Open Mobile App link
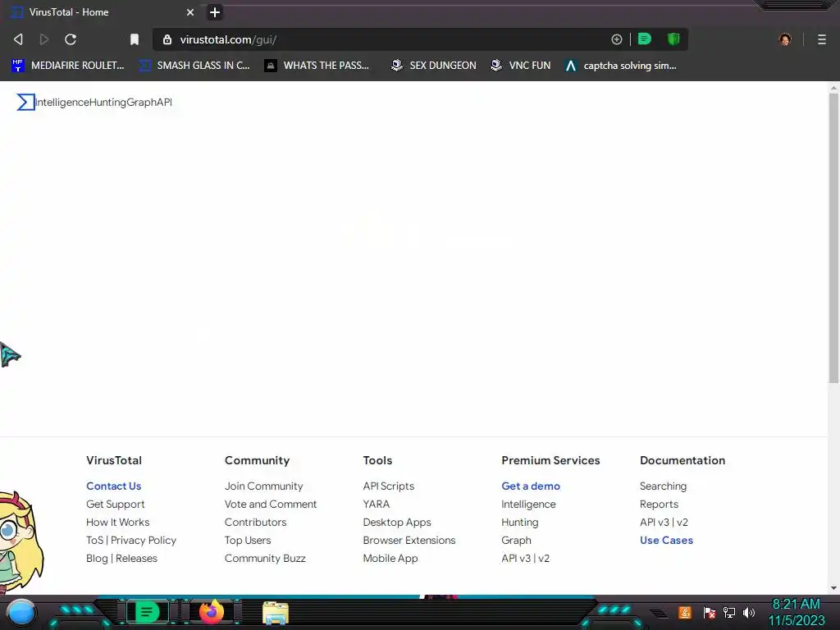 click(390, 558)
